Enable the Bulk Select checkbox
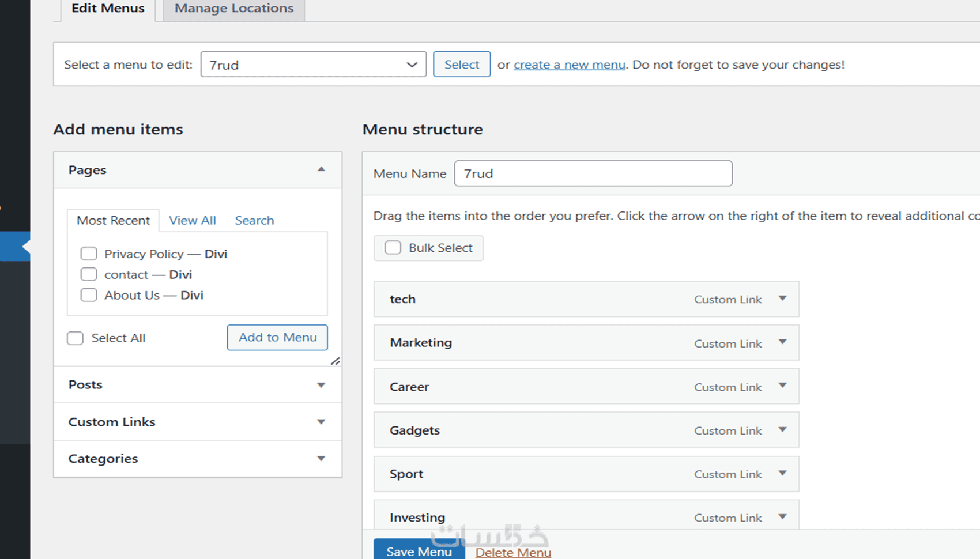This screenshot has height=559, width=980. pyautogui.click(x=393, y=248)
